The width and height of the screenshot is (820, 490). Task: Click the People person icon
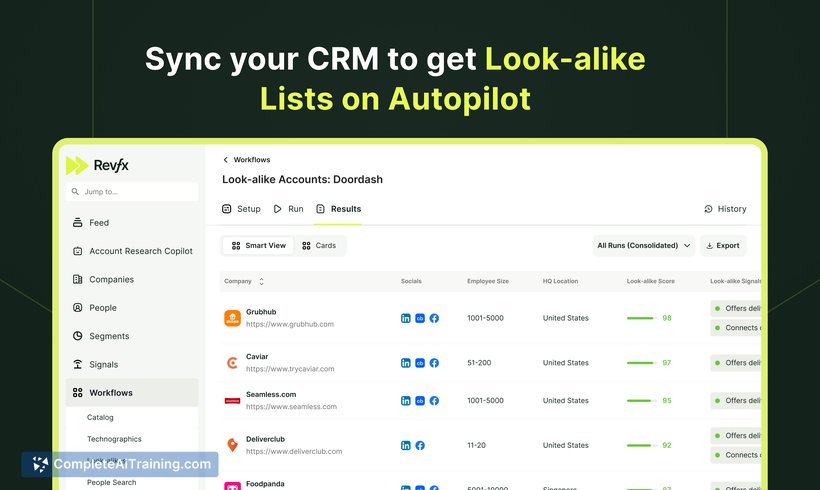coord(77,307)
